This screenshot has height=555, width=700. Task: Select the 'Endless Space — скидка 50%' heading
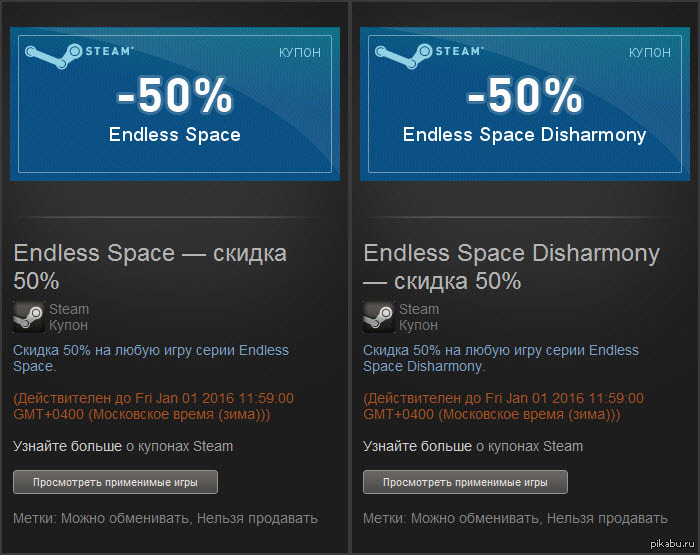[x=150, y=267]
